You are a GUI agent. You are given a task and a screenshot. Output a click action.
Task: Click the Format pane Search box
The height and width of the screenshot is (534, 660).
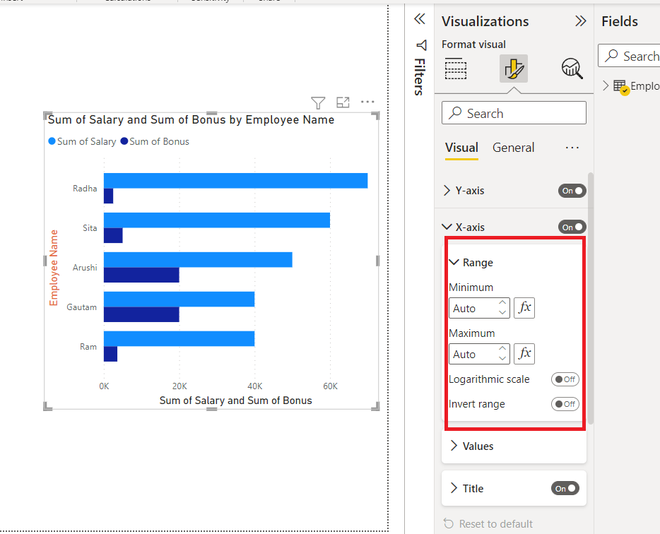[514, 113]
